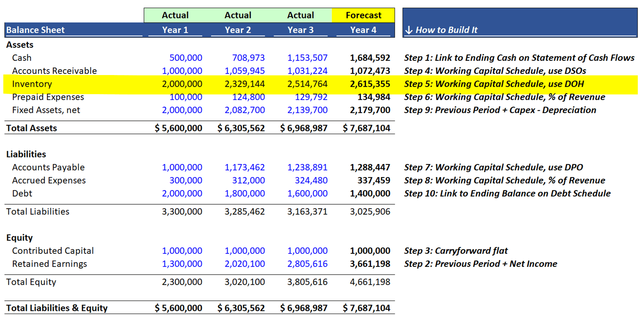Select Total Assets Year 4 value $7,687,104
Image resolution: width=644 pixels, height=319 pixels.
click(x=366, y=128)
